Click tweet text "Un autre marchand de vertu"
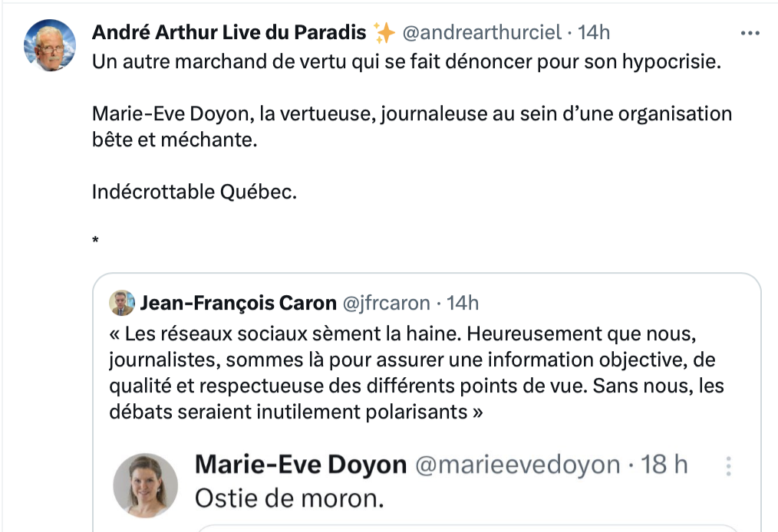 tap(407, 63)
